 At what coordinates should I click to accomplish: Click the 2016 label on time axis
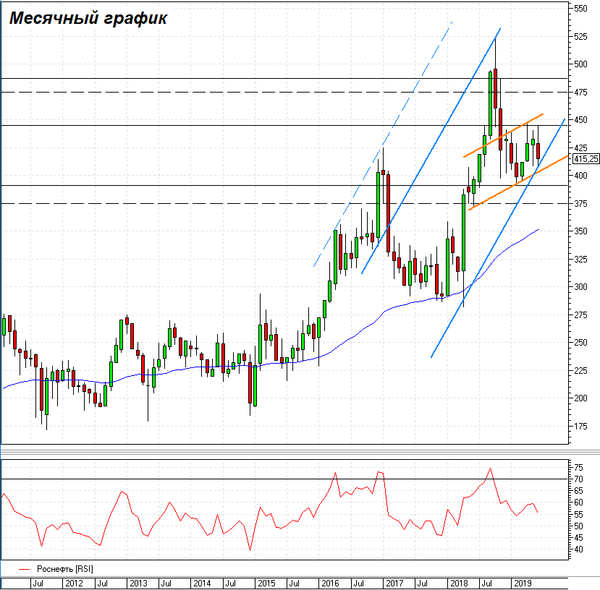coord(330,583)
